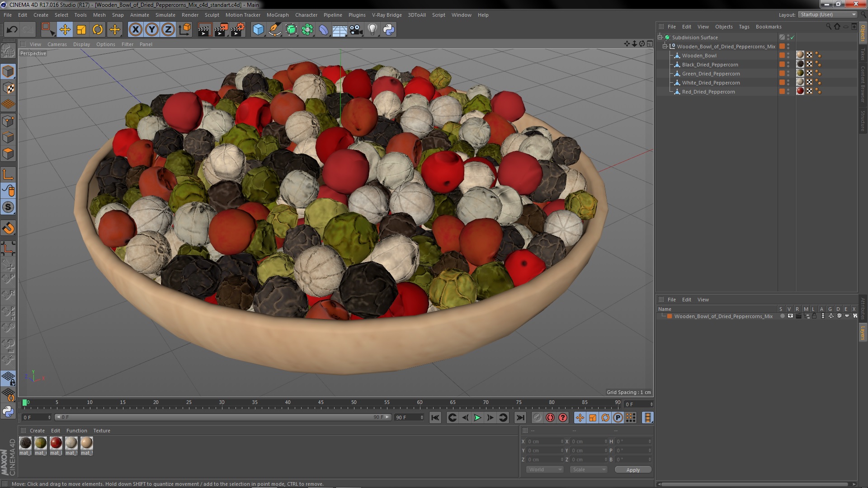Open material manager Texture menu

[101, 431]
